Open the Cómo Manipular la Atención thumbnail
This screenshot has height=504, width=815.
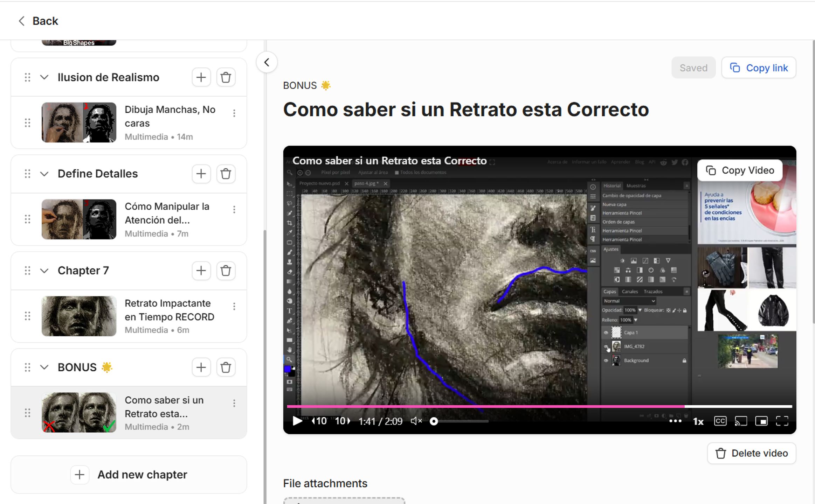(79, 219)
